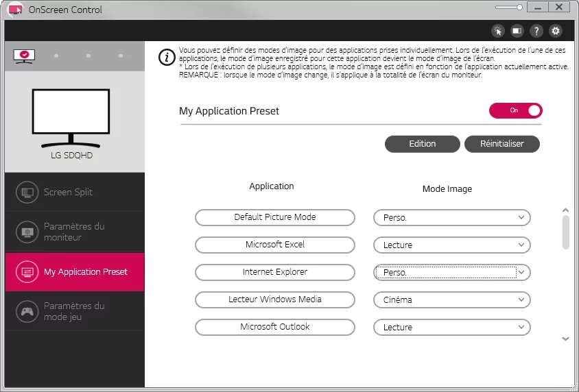
Task: Click the application list scrollbar thumb
Action: coord(566,233)
